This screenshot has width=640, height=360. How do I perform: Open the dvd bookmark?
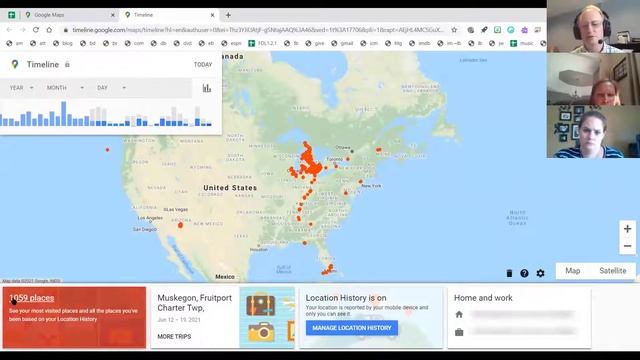tap(183, 43)
